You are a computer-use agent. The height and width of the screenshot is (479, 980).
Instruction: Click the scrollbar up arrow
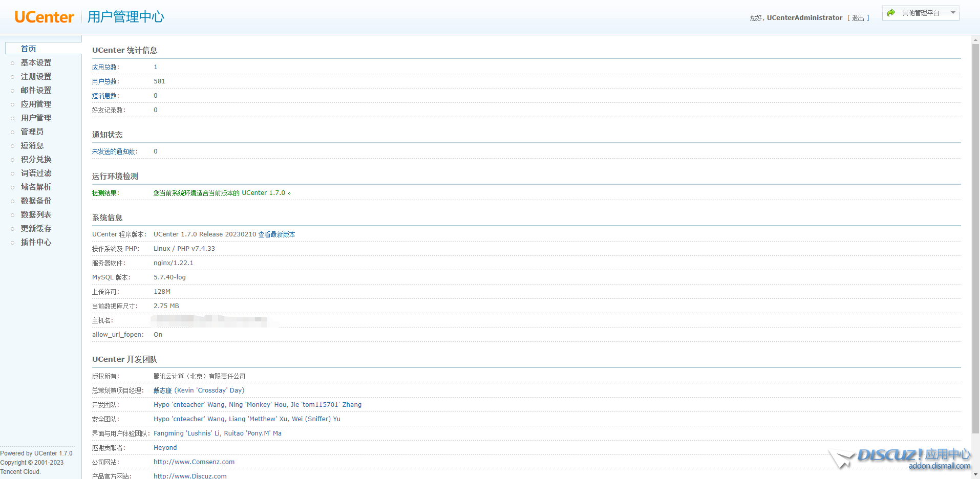click(x=975, y=39)
